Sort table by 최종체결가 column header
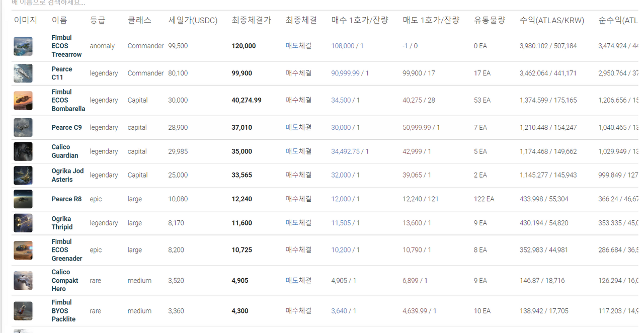Image resolution: width=644 pixels, height=333 pixels. coord(251,21)
